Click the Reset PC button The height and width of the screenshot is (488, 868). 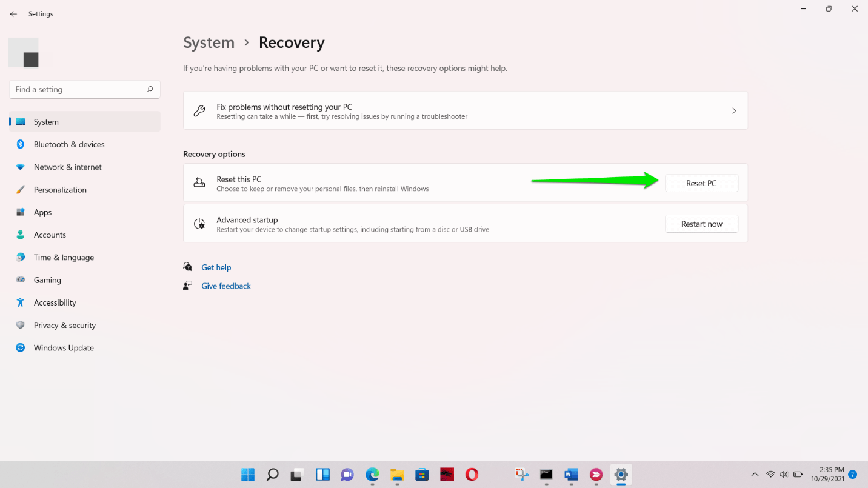[x=701, y=182]
